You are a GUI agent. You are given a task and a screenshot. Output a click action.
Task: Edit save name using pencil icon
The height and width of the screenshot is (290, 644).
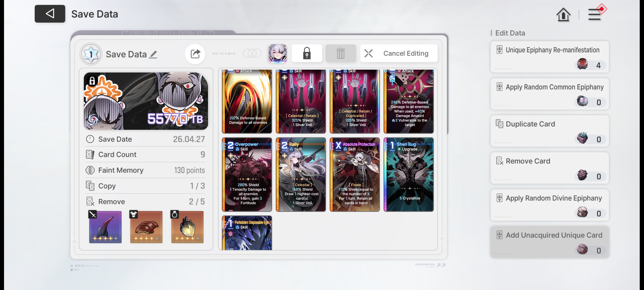153,54
